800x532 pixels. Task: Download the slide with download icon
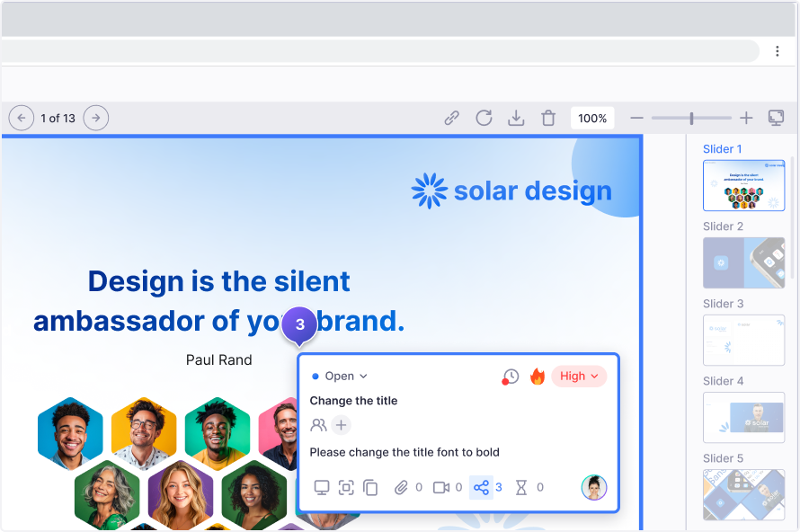click(x=516, y=118)
